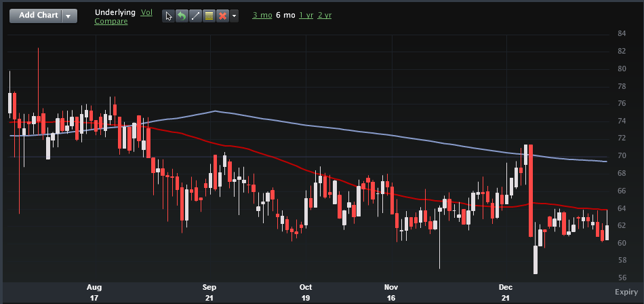Switch to the Vol chart view

pyautogui.click(x=146, y=12)
